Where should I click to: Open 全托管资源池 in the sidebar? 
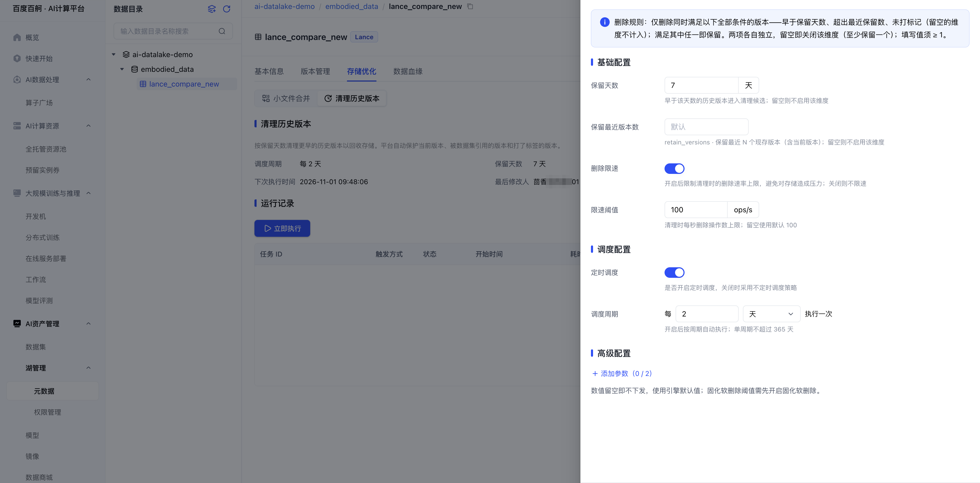click(46, 149)
